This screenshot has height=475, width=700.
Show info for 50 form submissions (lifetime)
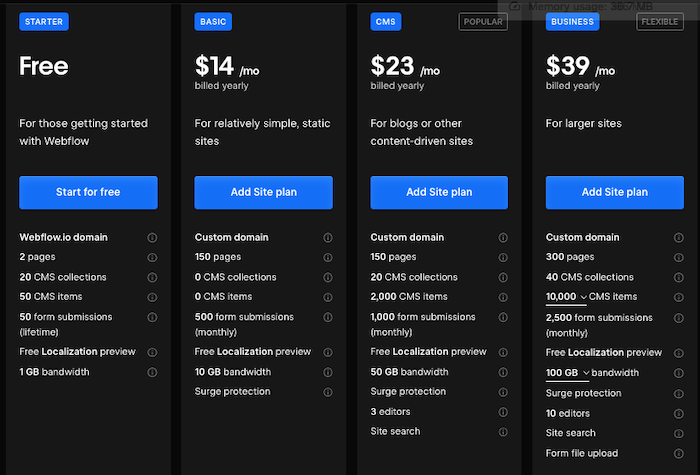(x=152, y=317)
